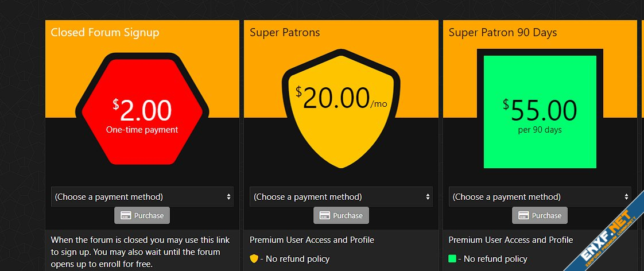Select the Closed Forum Signup heading
This screenshot has width=644, height=271.
tap(105, 33)
